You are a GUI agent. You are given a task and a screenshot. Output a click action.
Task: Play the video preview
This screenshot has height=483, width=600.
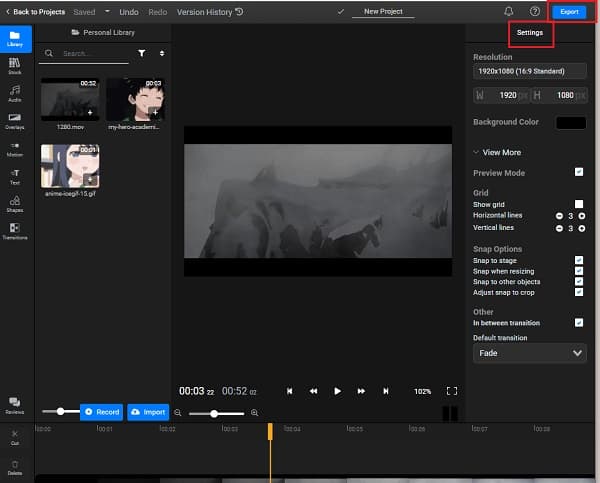[337, 391]
